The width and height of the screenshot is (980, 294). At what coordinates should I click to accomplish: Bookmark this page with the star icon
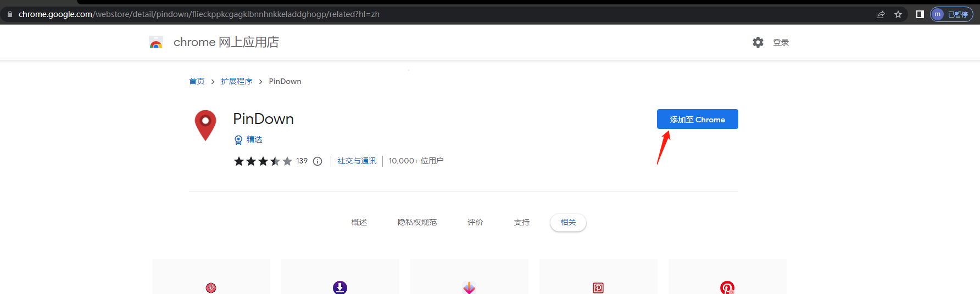click(x=898, y=14)
